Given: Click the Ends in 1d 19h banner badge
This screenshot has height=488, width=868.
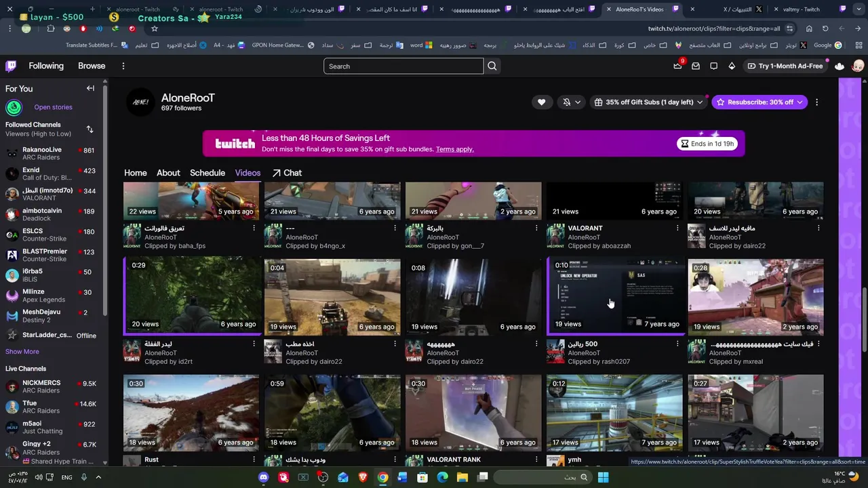Looking at the screenshot, I should (x=709, y=144).
